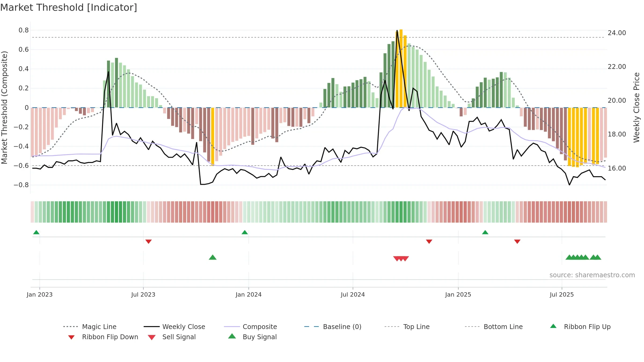This screenshot has width=644, height=362.
Task: Toggle the Bottom Line legend entry
Action: [494, 327]
